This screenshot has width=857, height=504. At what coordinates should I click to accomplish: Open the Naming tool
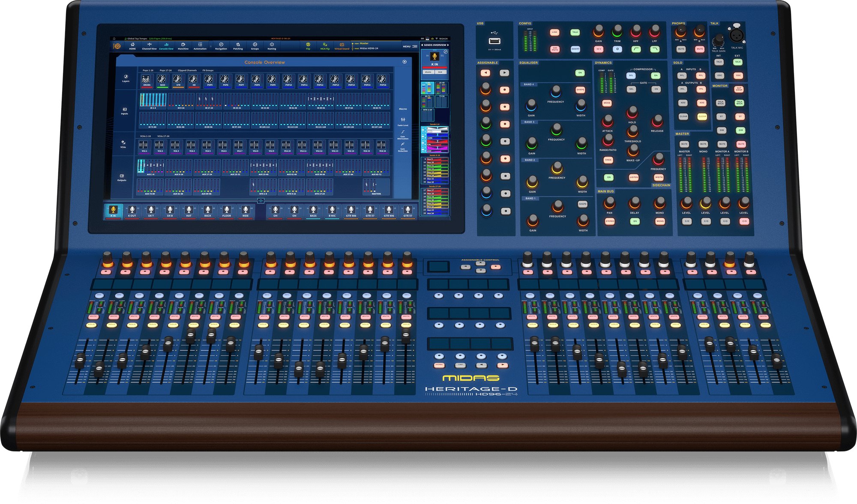(x=272, y=47)
